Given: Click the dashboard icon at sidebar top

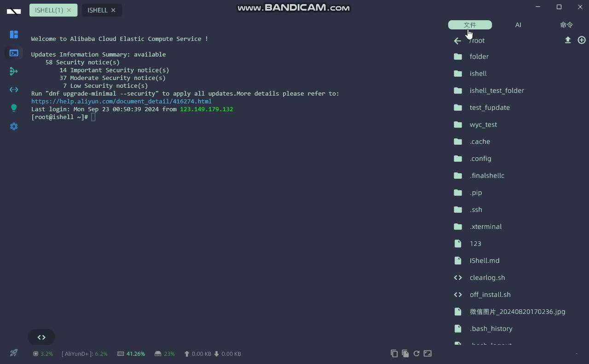Looking at the screenshot, I should [x=14, y=34].
